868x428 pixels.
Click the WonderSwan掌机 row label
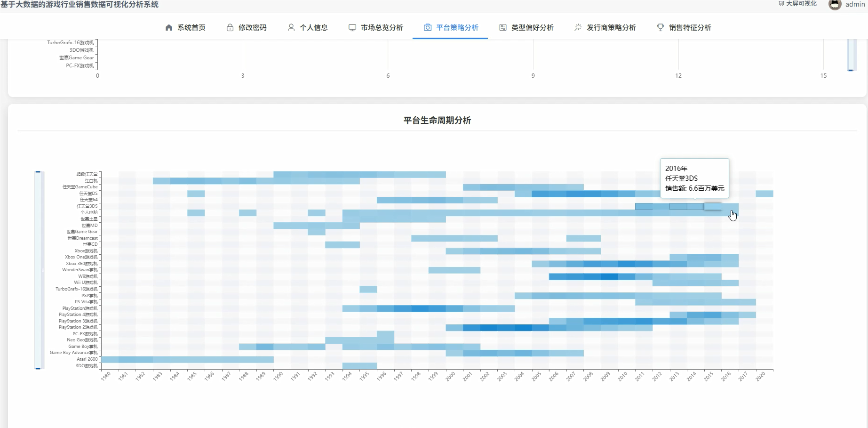coord(80,270)
